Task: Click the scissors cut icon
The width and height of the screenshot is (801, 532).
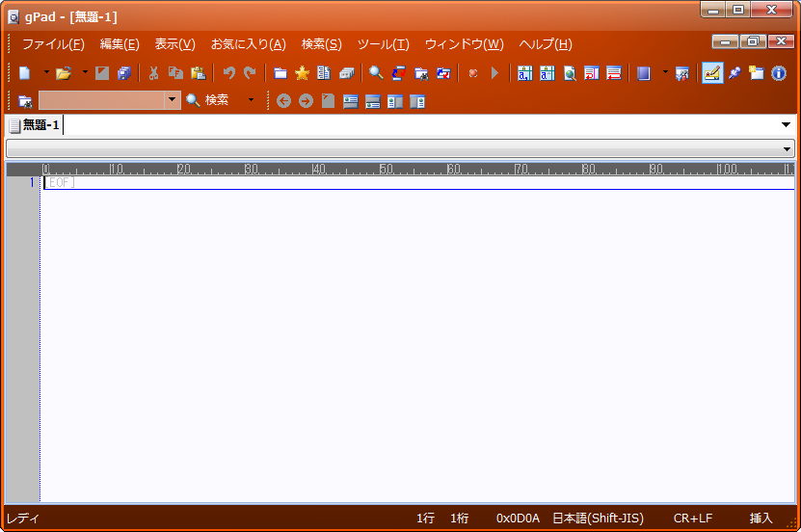Action: [x=153, y=73]
